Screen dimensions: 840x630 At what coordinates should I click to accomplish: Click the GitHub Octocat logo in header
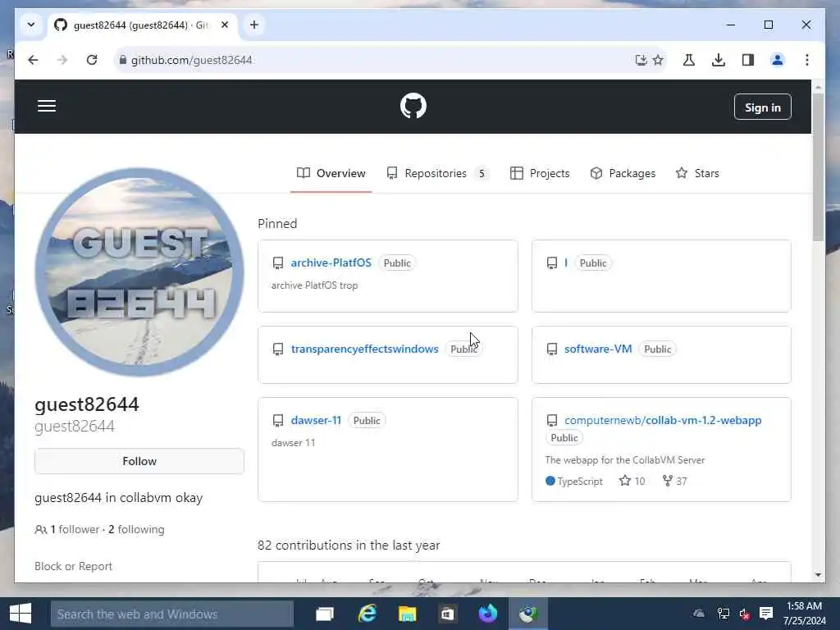(x=413, y=106)
